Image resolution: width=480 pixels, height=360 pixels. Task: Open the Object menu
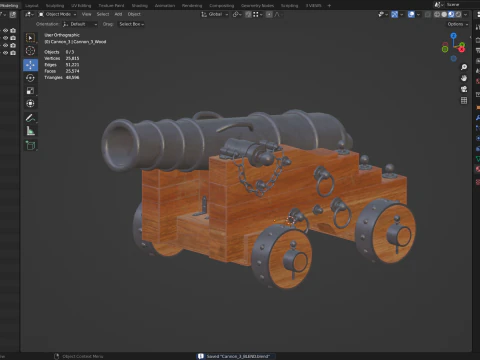pos(134,14)
